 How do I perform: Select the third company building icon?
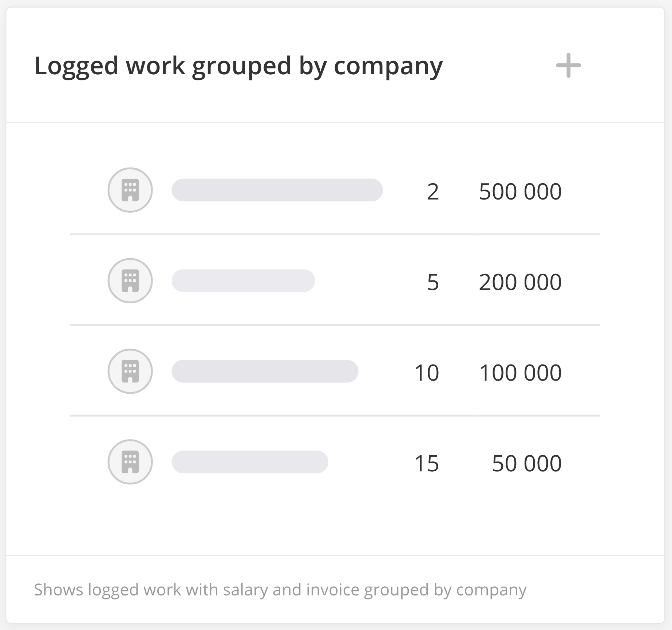[130, 371]
